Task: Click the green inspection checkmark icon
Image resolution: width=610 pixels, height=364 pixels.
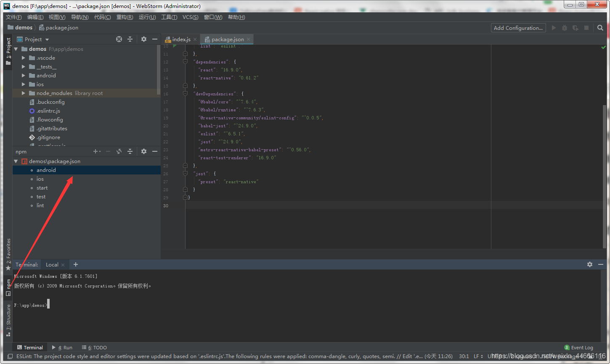Action: pos(604,47)
